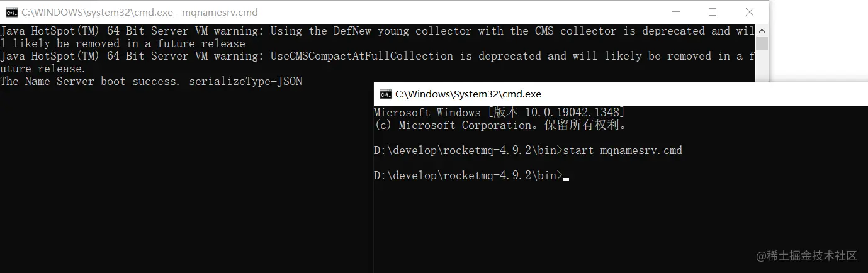Click the blinking cursor at the bin> prompt
Image resolution: width=868 pixels, height=273 pixels.
click(x=566, y=179)
